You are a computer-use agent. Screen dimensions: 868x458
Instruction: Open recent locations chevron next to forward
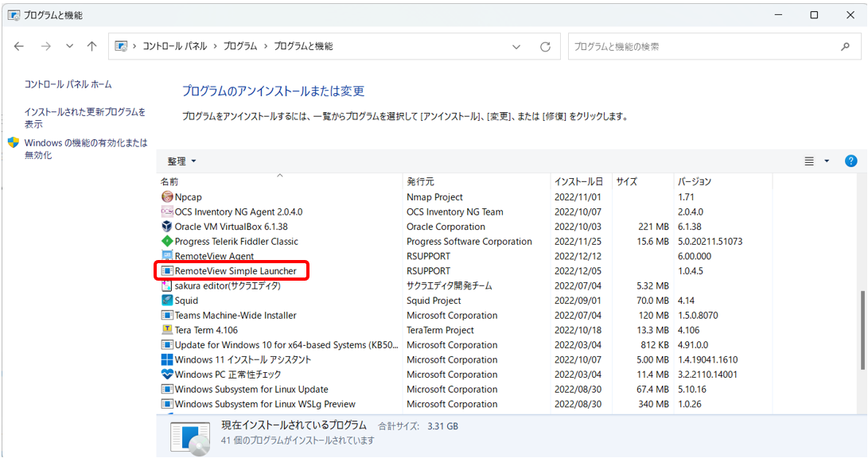pyautogui.click(x=69, y=46)
